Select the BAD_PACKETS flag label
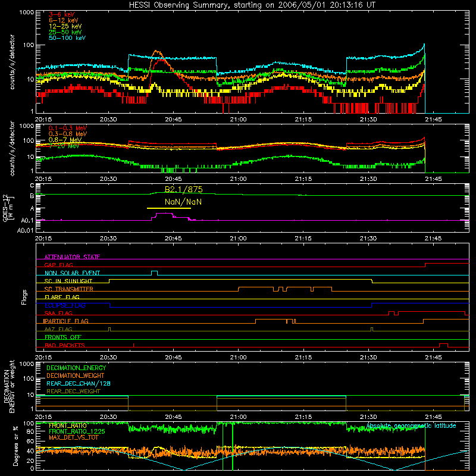 point(65,345)
